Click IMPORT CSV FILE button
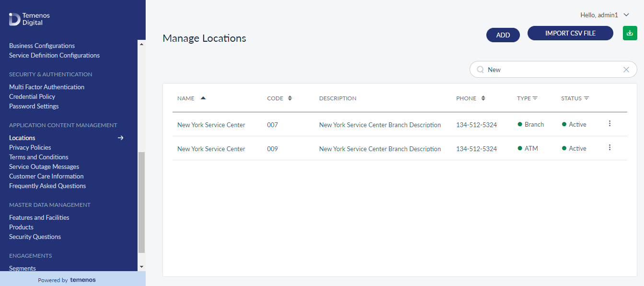The height and width of the screenshot is (286, 644). (570, 33)
